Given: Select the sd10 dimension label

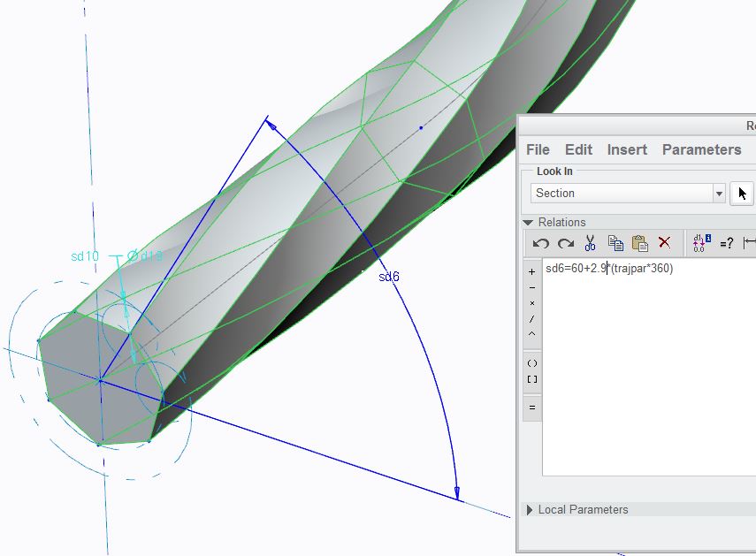Looking at the screenshot, I should (85, 256).
